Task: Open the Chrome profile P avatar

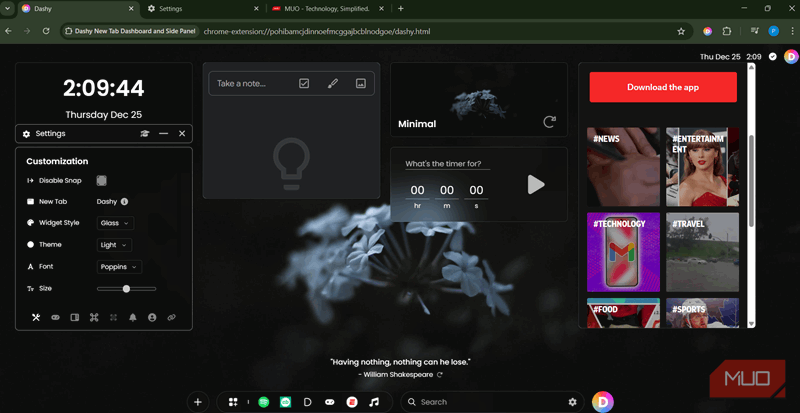Action: pos(773,32)
